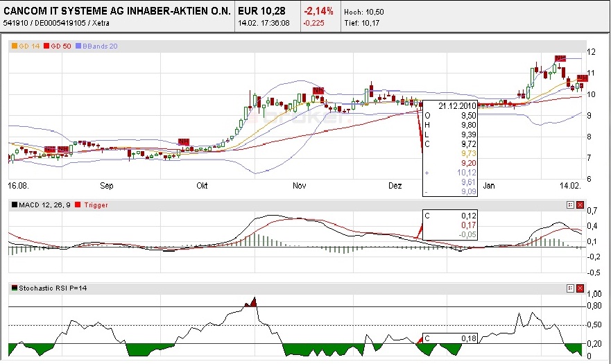
Task: Click the Sep label on the time axis
Action: [x=106, y=186]
